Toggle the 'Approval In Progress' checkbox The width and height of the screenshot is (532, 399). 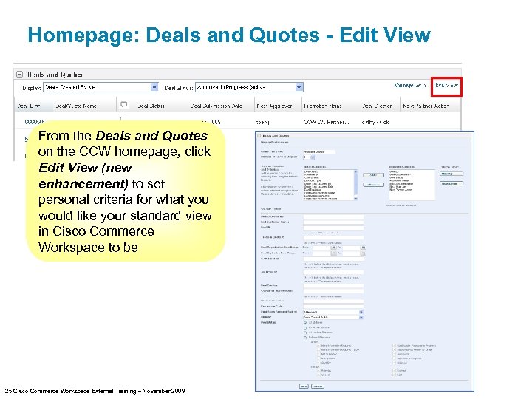(395, 358)
